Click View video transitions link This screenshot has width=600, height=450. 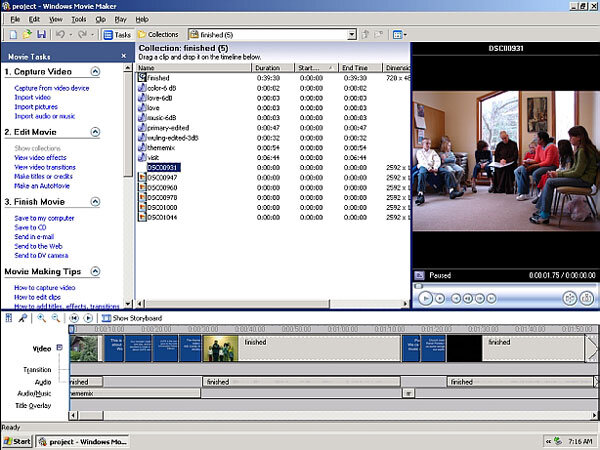pos(45,167)
